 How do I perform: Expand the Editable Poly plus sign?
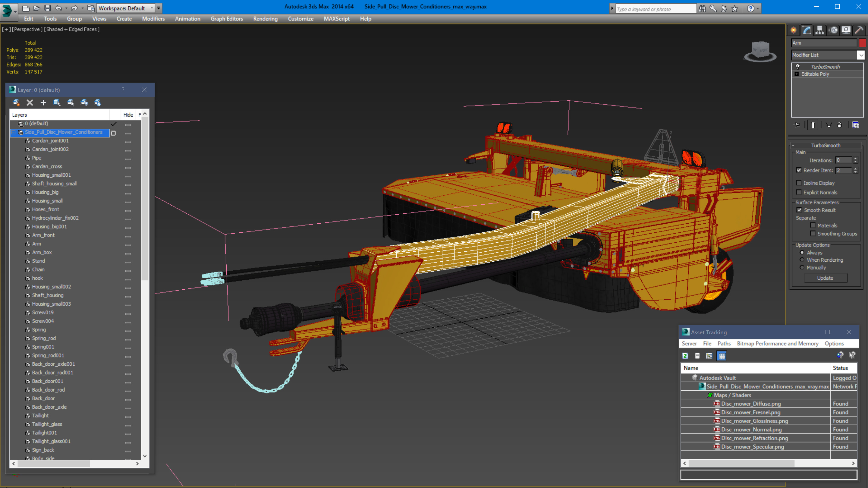[x=797, y=74]
